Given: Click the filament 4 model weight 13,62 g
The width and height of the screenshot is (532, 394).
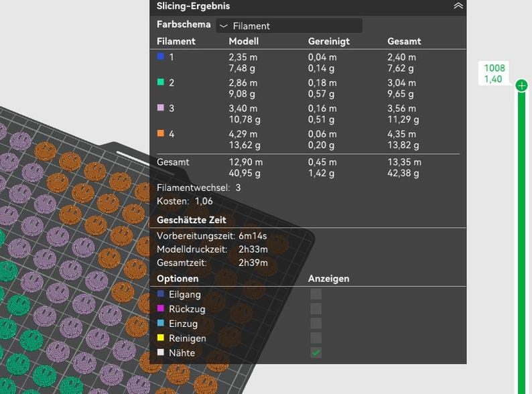Looking at the screenshot, I should click(x=245, y=145).
